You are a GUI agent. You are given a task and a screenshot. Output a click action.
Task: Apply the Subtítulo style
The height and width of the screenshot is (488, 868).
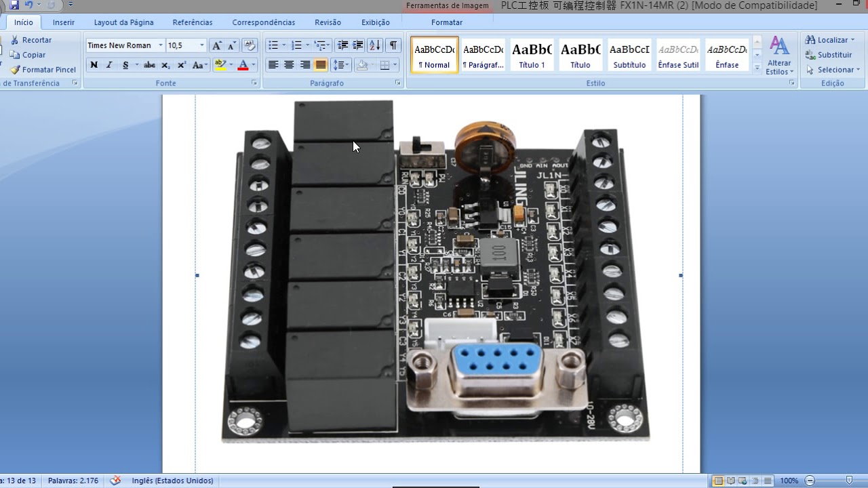629,54
